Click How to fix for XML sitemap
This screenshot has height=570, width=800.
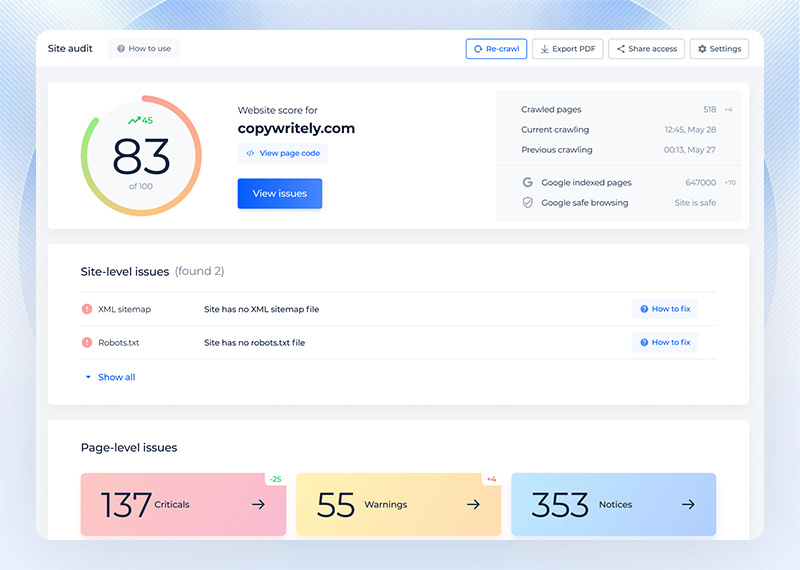pos(664,310)
